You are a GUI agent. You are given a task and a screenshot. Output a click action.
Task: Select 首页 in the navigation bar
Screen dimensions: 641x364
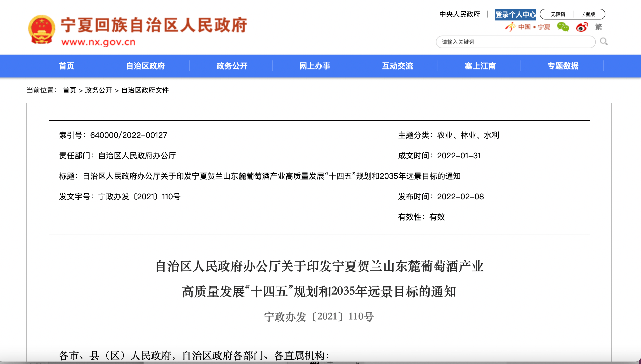[66, 66]
